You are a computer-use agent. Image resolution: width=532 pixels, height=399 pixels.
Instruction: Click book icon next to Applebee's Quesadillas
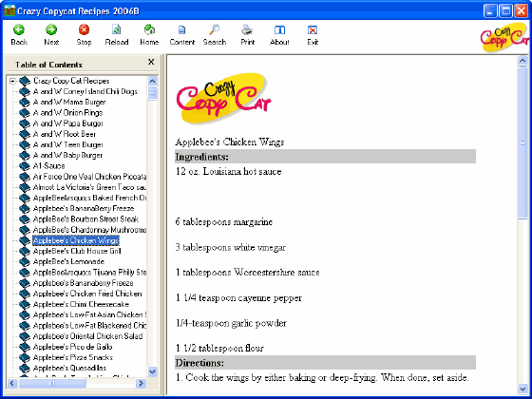[x=25, y=369]
